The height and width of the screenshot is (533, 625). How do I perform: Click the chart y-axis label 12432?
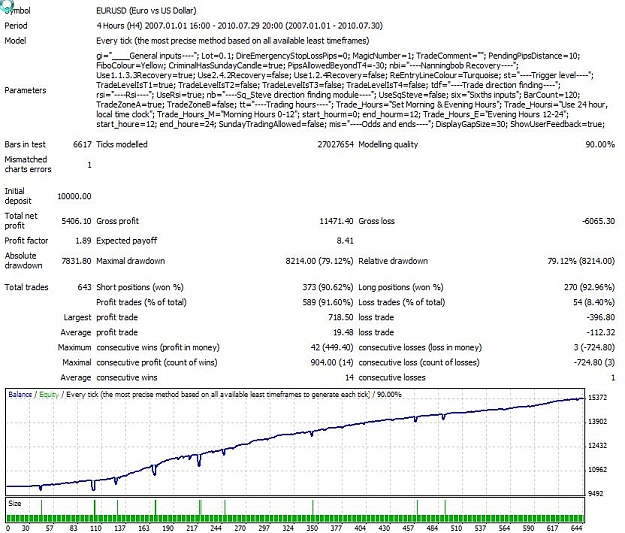tap(597, 446)
